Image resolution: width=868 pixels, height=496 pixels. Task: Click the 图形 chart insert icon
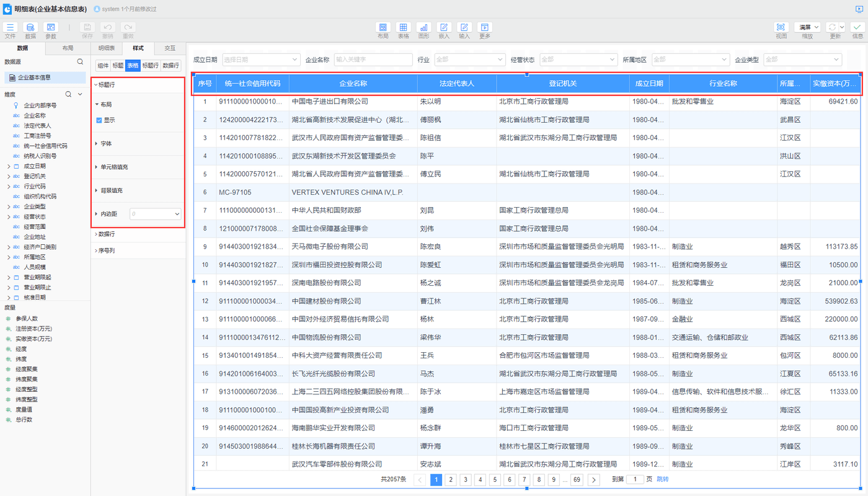(423, 28)
